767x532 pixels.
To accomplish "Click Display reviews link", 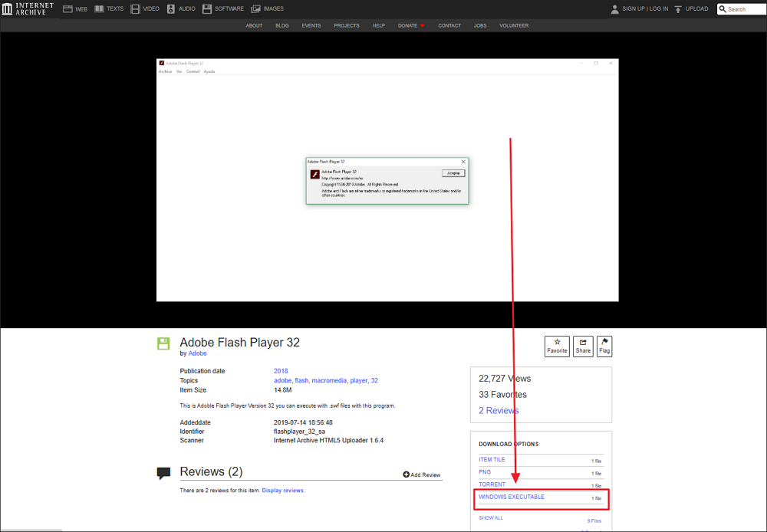I will pos(283,491).
